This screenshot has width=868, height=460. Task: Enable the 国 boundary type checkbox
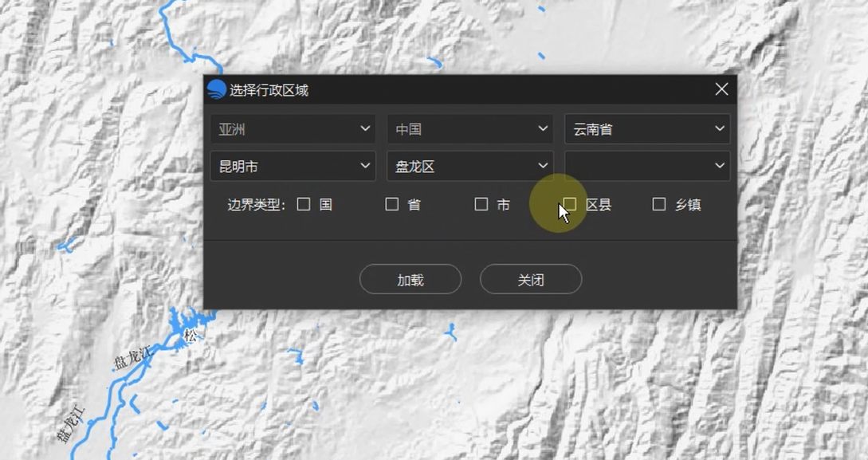(x=304, y=204)
